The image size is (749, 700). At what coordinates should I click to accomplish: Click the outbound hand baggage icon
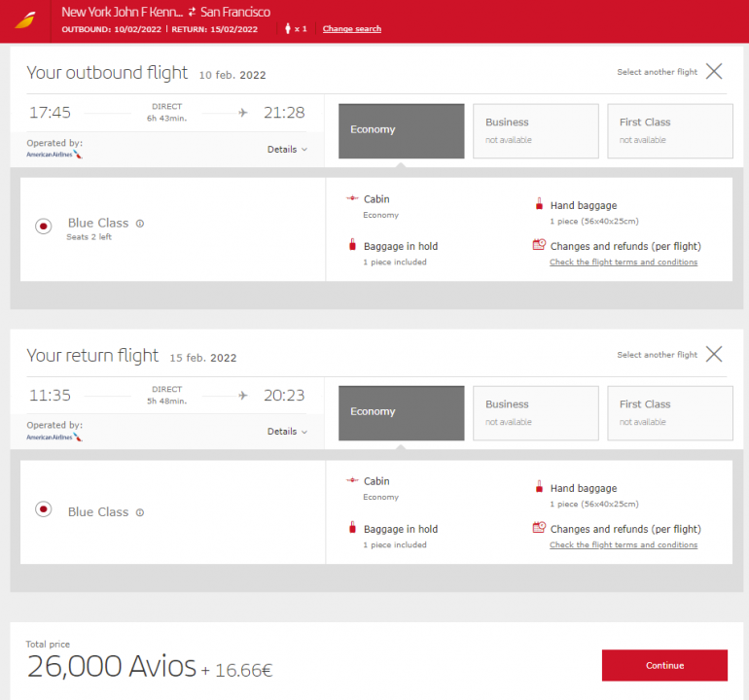[539, 205]
